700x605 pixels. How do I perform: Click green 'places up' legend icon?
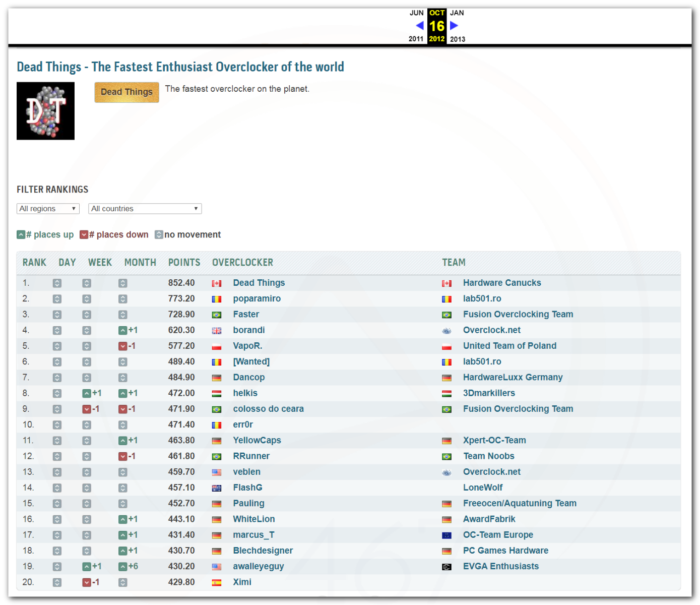point(21,234)
